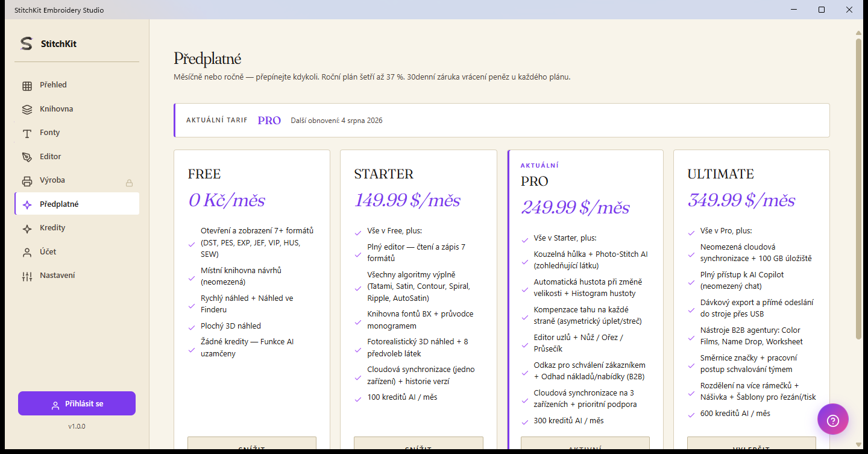Click the '100 kreditů AI / měs' feature

(x=402, y=397)
